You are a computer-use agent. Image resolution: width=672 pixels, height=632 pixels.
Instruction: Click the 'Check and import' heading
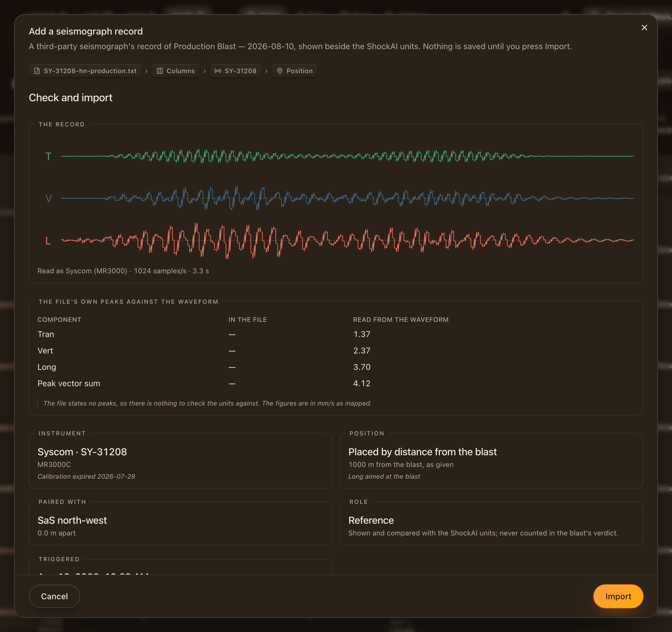(70, 98)
